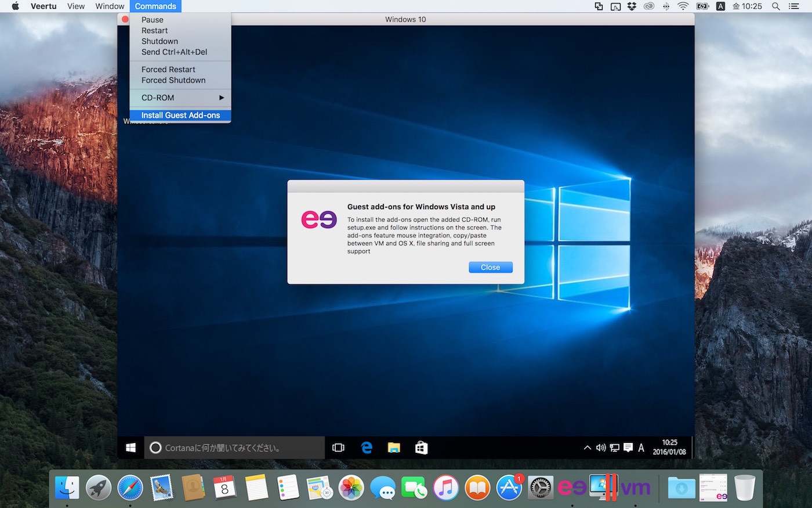
Task: Open Finder from the Dock
Action: (x=67, y=488)
